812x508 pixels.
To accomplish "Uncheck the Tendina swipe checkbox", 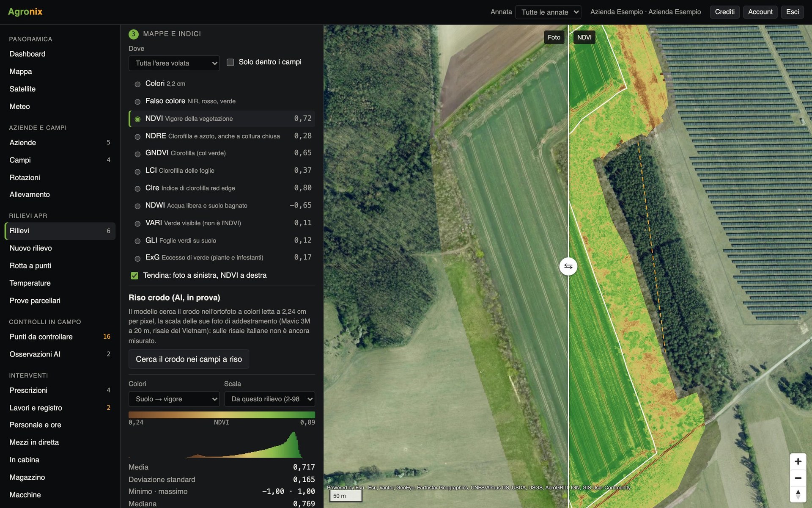I will click(x=134, y=276).
